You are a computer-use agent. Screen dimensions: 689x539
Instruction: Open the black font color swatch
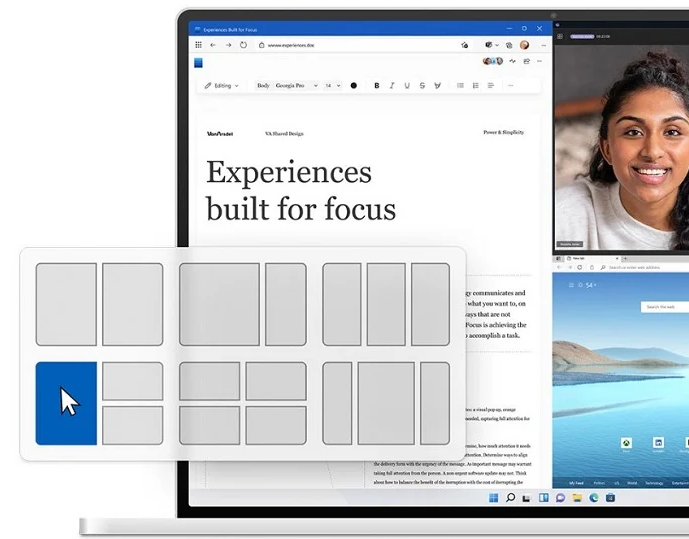354,86
